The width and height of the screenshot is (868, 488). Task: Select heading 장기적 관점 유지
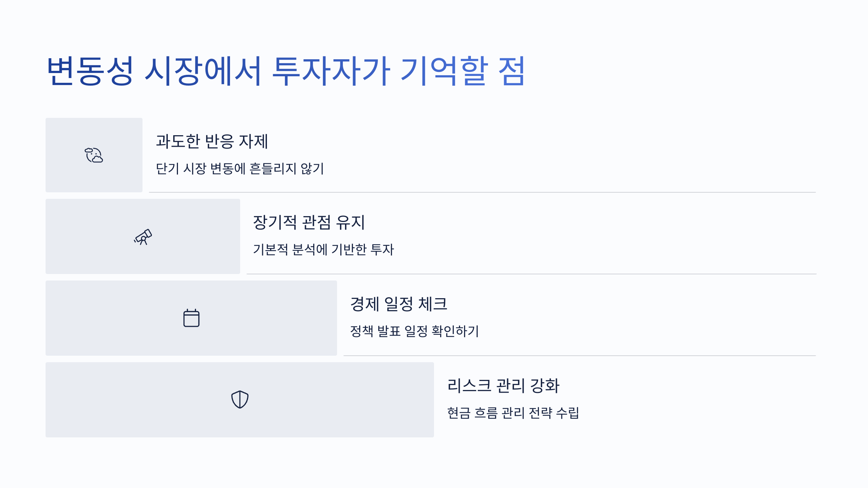309,222
